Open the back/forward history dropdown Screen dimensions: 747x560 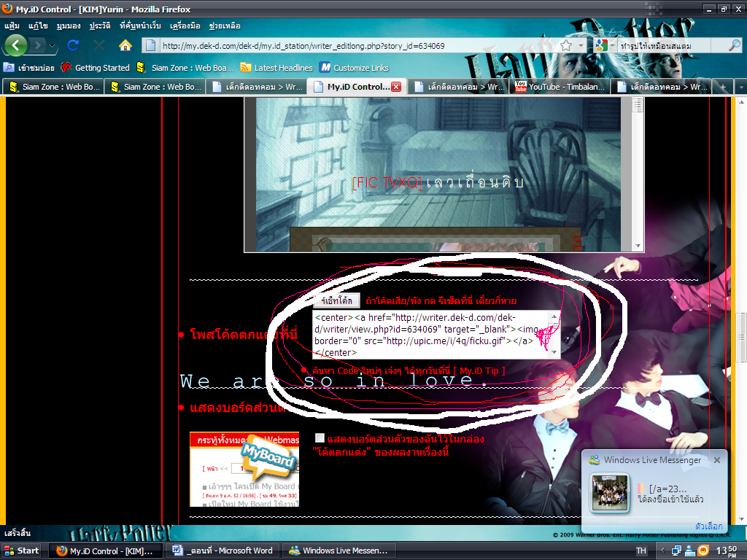[53, 46]
